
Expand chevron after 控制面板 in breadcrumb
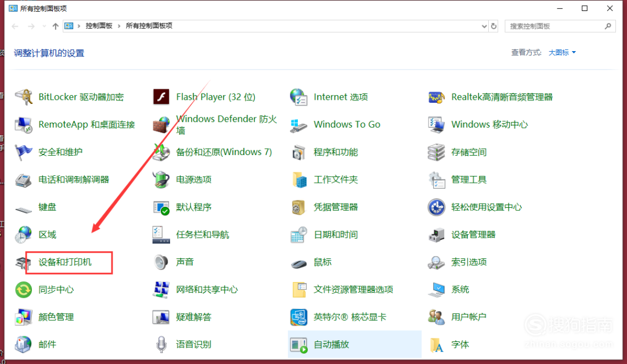[x=119, y=26]
